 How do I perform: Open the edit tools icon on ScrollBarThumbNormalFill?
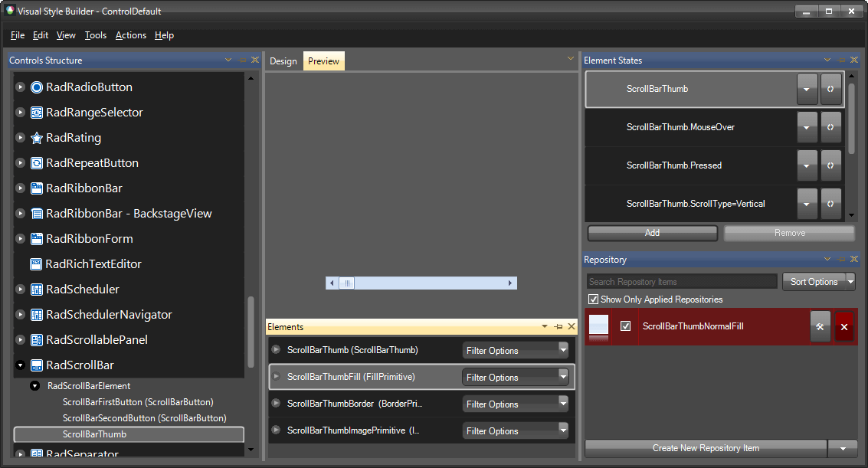[820, 327]
